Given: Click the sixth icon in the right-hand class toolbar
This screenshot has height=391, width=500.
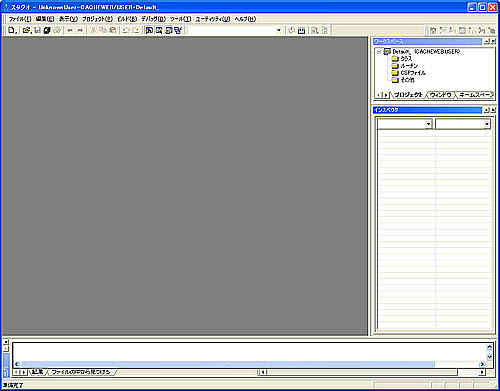Looking at the screenshot, I should tap(482, 30).
